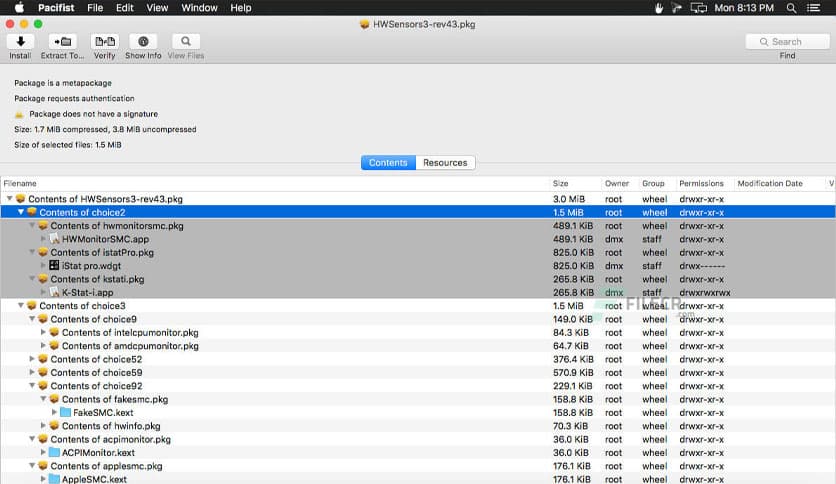Click the package icon of Contents of hwinfo.pkg
The image size is (836, 484).
54,426
